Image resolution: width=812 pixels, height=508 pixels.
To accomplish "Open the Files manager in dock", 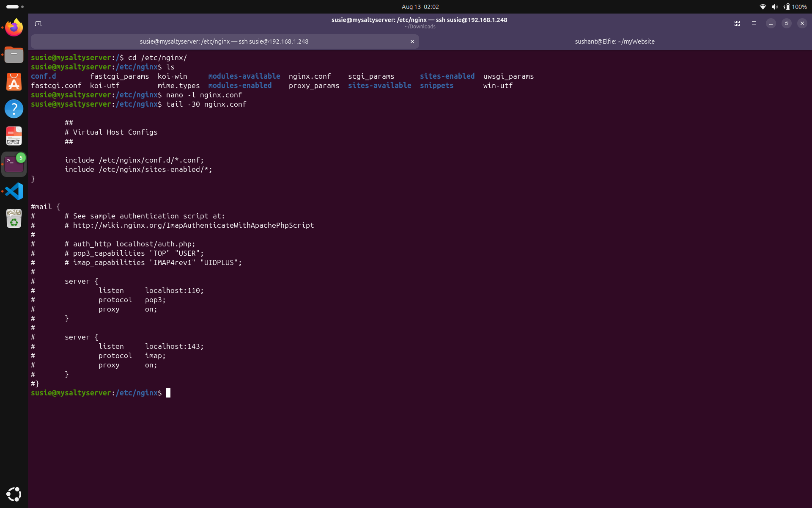I will (14, 55).
